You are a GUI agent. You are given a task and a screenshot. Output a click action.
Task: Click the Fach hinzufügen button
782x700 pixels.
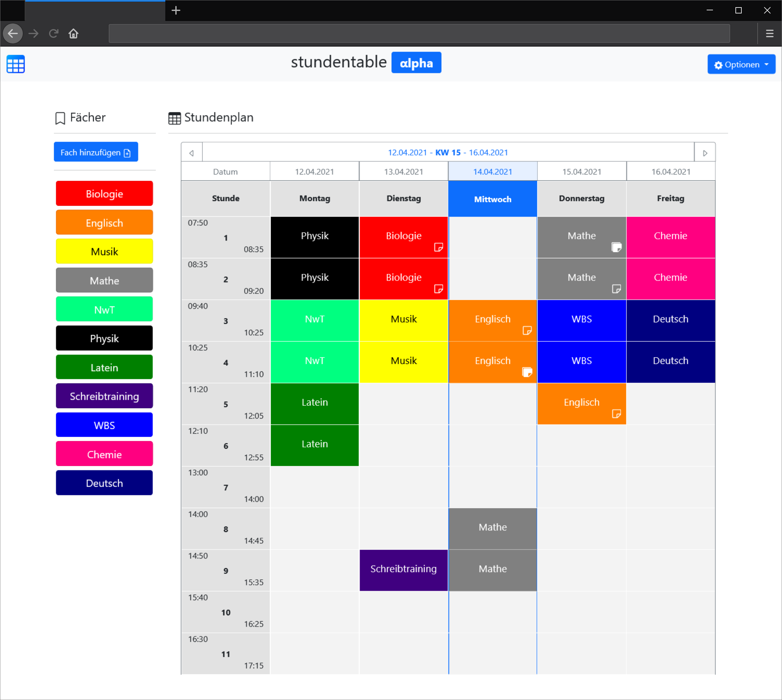(96, 152)
